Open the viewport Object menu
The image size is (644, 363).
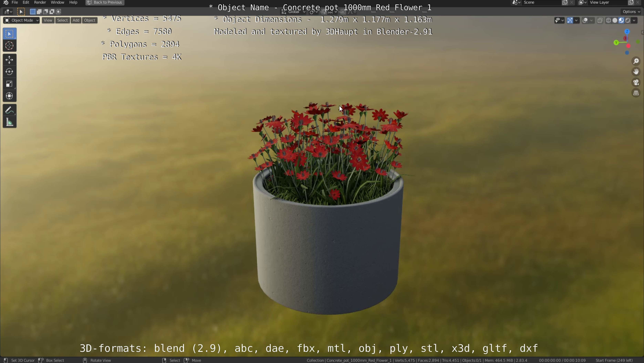coord(90,20)
